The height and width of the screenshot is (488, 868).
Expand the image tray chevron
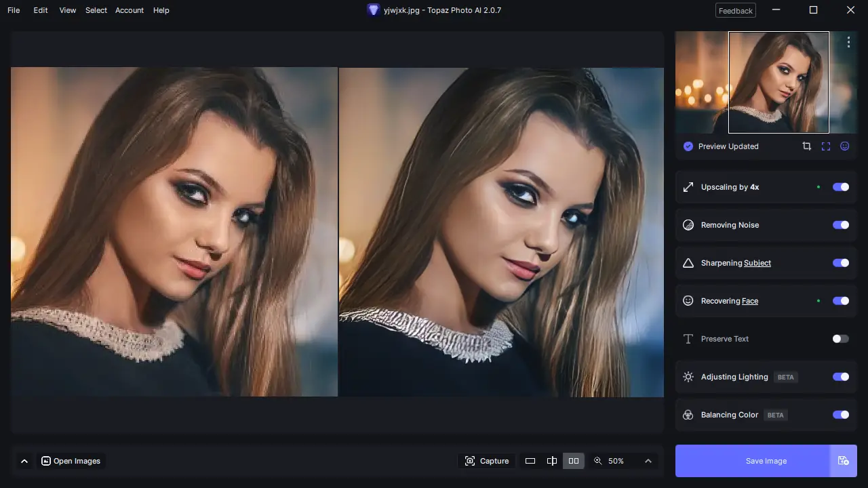24,461
